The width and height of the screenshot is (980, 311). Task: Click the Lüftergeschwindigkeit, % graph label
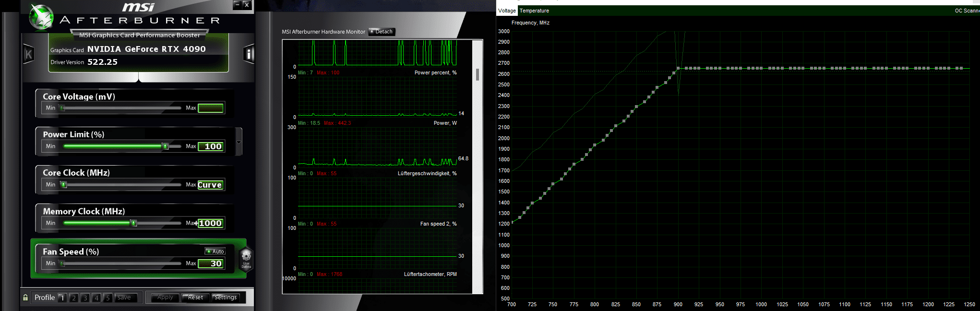[427, 173]
